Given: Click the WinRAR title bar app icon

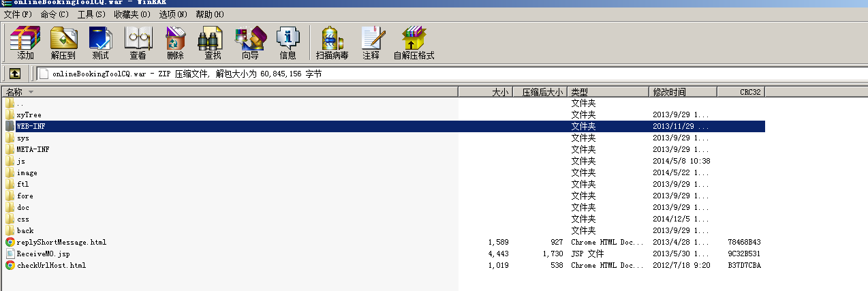Looking at the screenshot, I should (6, 3).
